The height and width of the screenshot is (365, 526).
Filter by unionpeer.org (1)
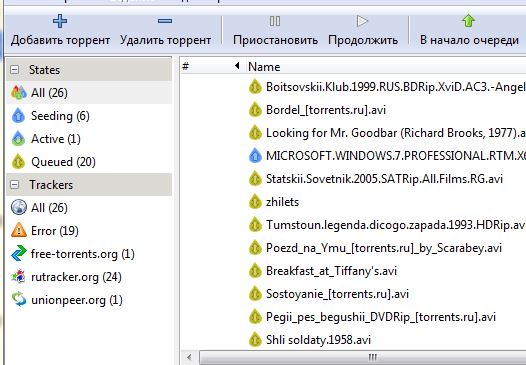89,299
